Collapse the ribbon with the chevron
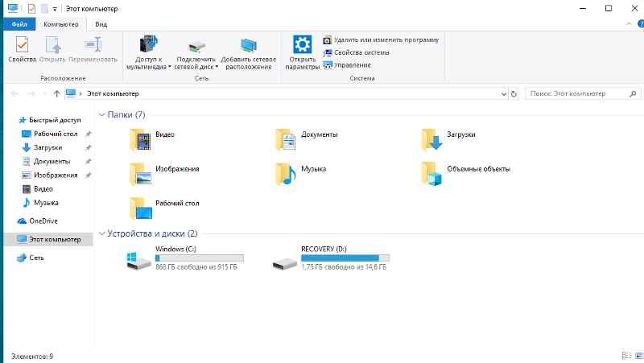644x363 pixels. 630,24
